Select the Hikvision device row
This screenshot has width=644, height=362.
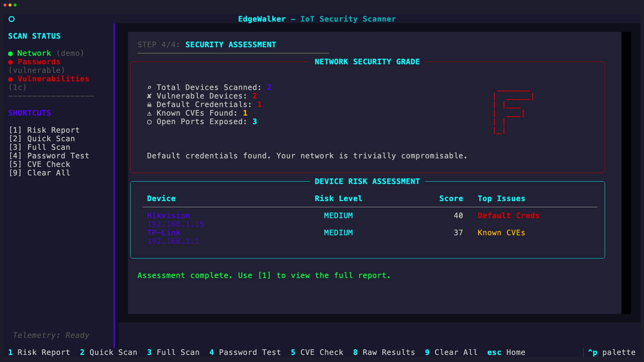click(168, 216)
